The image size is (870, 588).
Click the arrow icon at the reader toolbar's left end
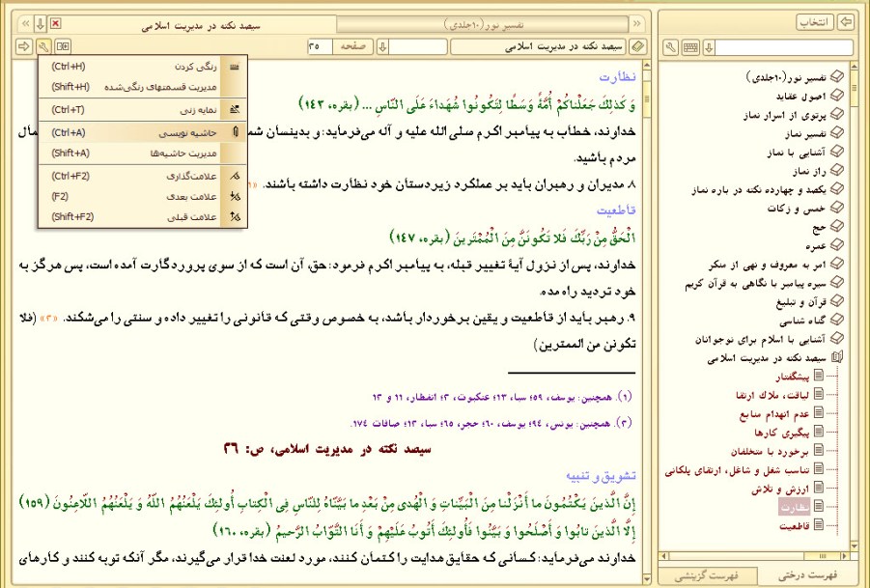coord(24,46)
